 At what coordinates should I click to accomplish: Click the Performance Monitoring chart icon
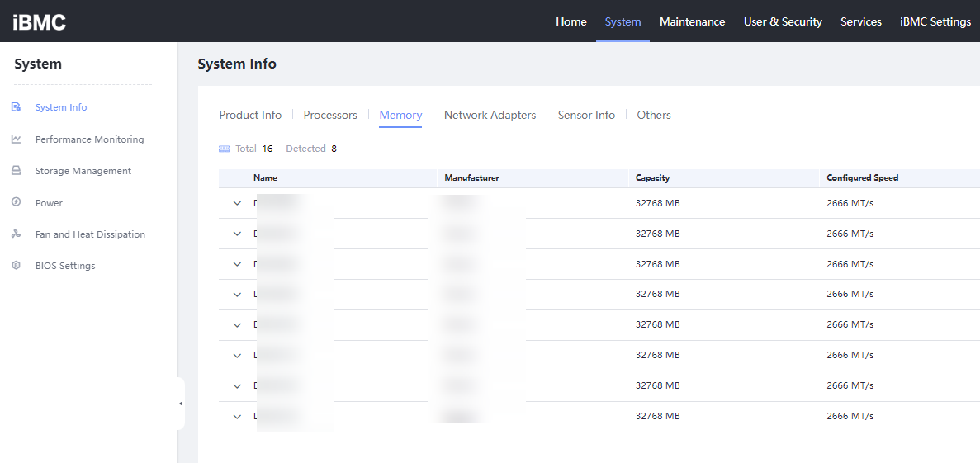(x=17, y=139)
